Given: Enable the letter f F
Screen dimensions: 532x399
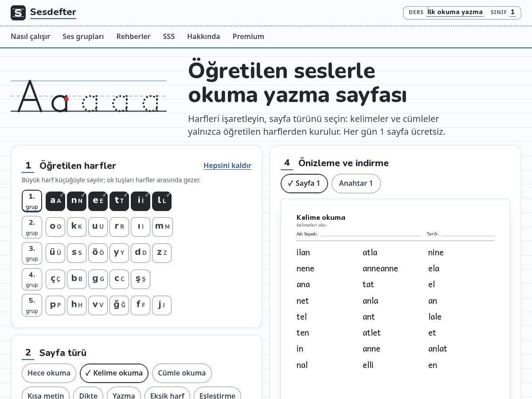Looking at the screenshot, I should pyautogui.click(x=141, y=305).
